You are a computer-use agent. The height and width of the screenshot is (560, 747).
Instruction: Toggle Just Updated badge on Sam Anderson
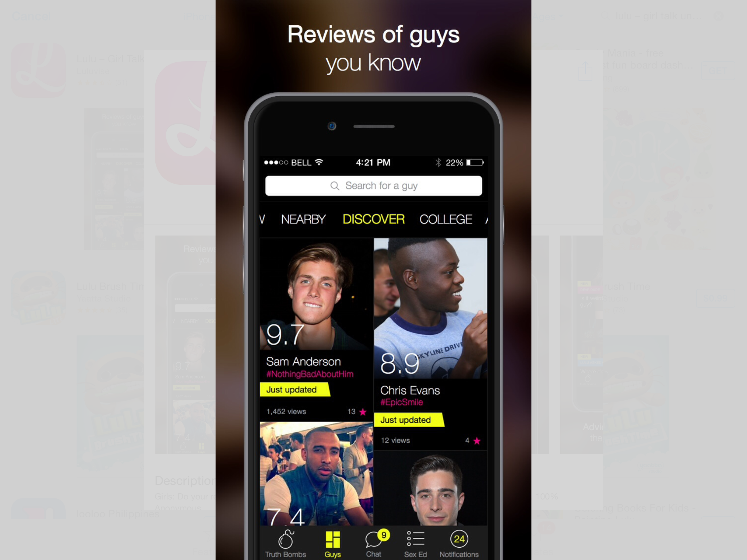click(292, 389)
